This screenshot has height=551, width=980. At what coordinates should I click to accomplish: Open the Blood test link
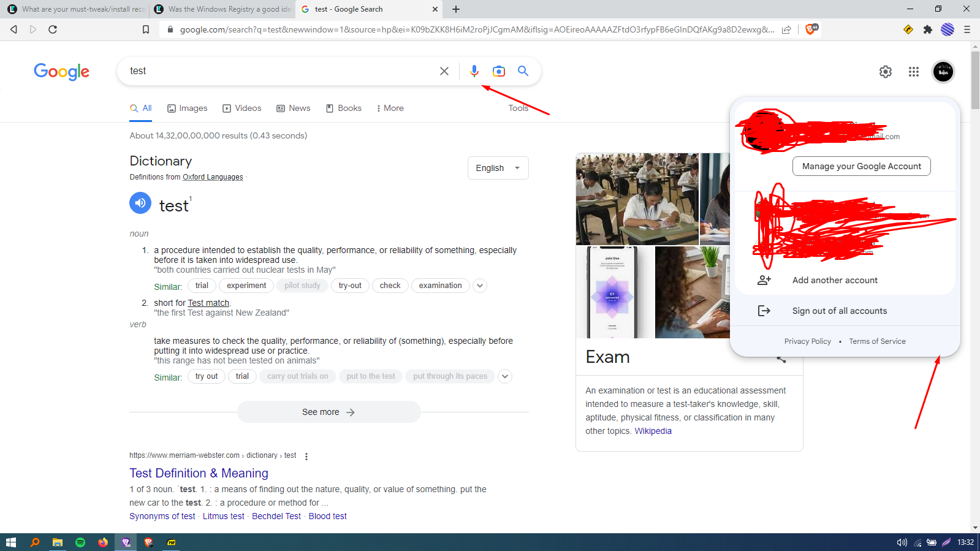(x=328, y=516)
